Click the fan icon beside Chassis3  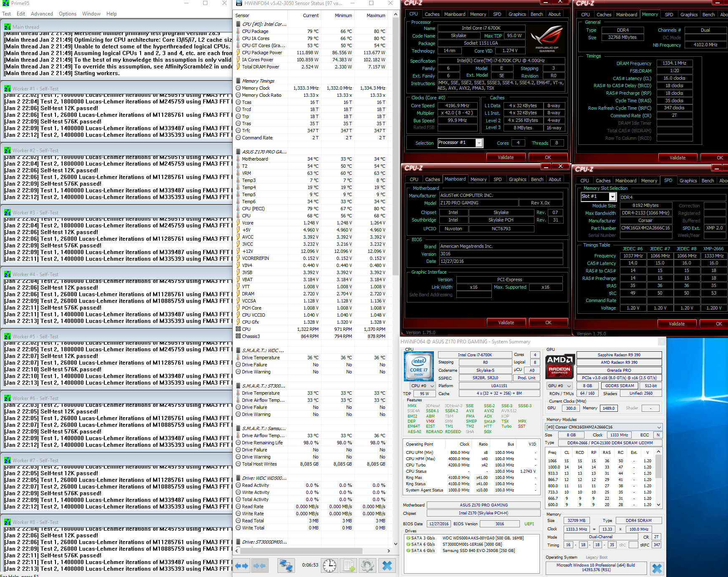[238, 336]
